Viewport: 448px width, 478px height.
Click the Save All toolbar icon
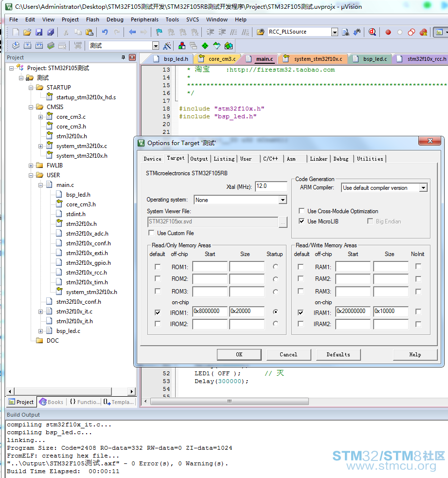pyautogui.click(x=51, y=32)
